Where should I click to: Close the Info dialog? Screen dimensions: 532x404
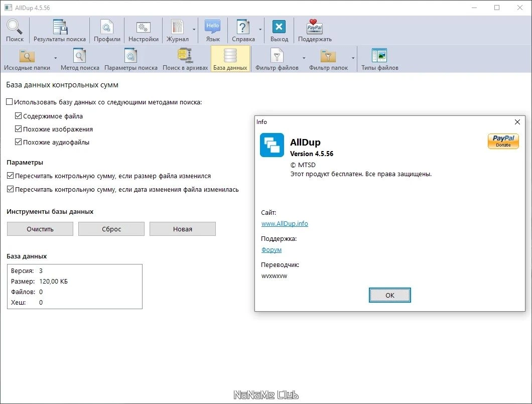point(517,122)
